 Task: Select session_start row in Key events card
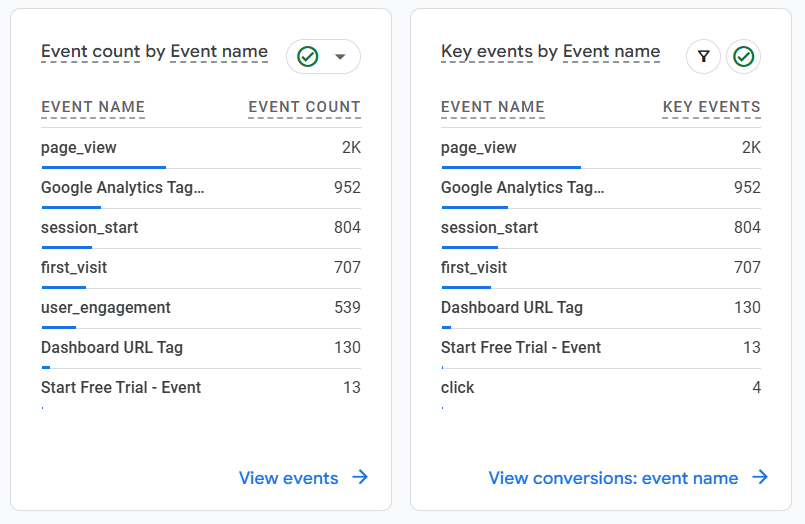tap(601, 228)
